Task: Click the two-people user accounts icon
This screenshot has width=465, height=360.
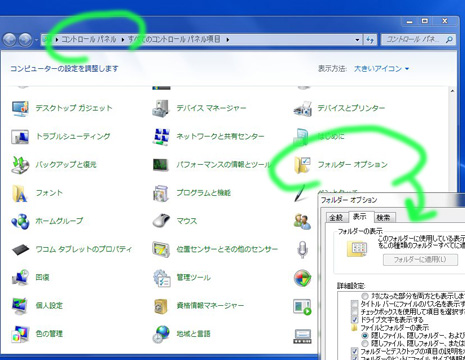Action: [302, 221]
